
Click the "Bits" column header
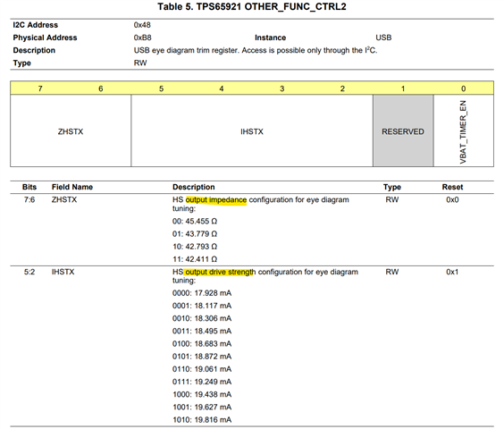(29, 187)
